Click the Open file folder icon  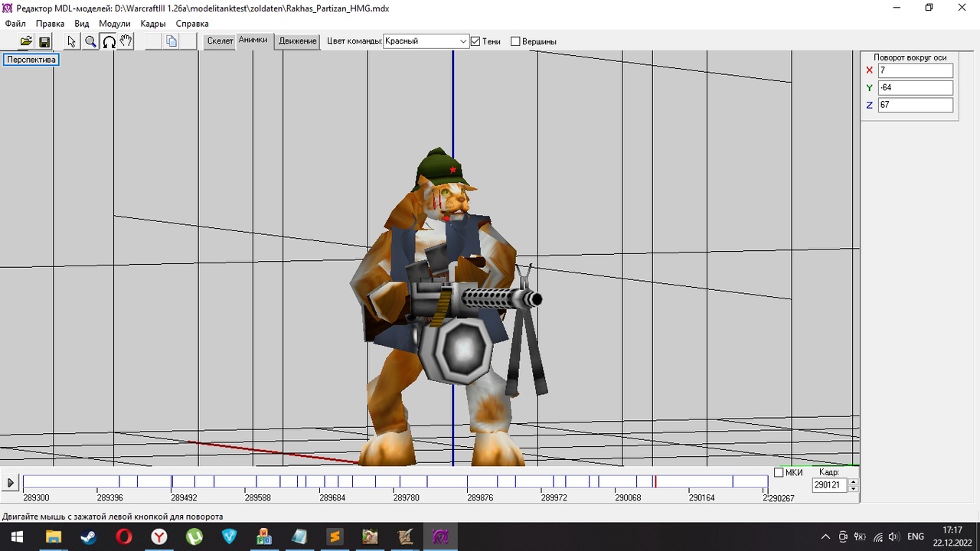pyautogui.click(x=26, y=41)
